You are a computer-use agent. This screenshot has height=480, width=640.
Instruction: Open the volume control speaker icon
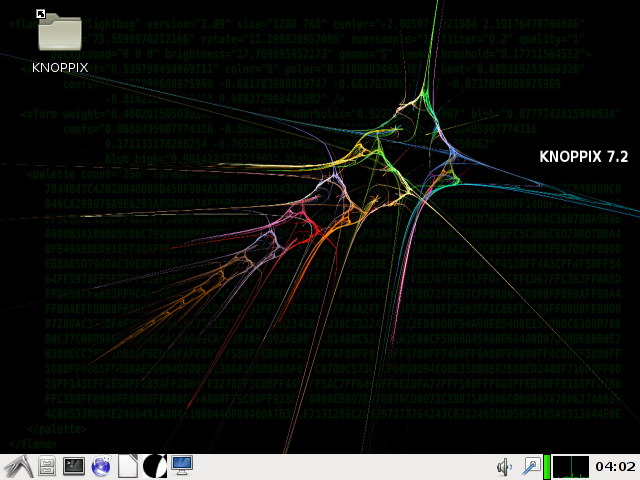coord(504,467)
